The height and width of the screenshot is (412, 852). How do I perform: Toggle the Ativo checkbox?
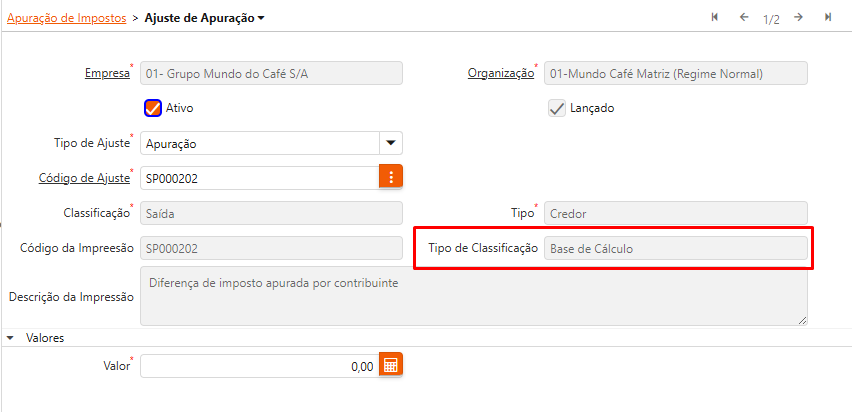click(153, 108)
